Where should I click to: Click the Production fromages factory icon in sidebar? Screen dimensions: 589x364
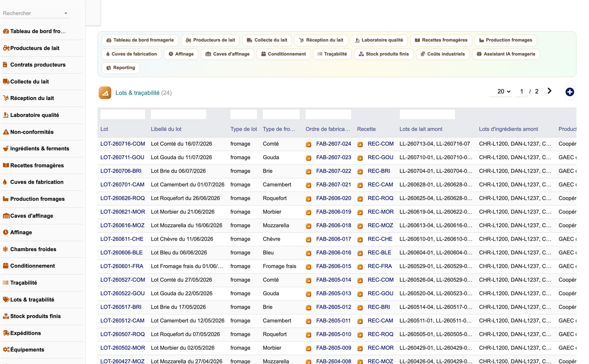6,199
